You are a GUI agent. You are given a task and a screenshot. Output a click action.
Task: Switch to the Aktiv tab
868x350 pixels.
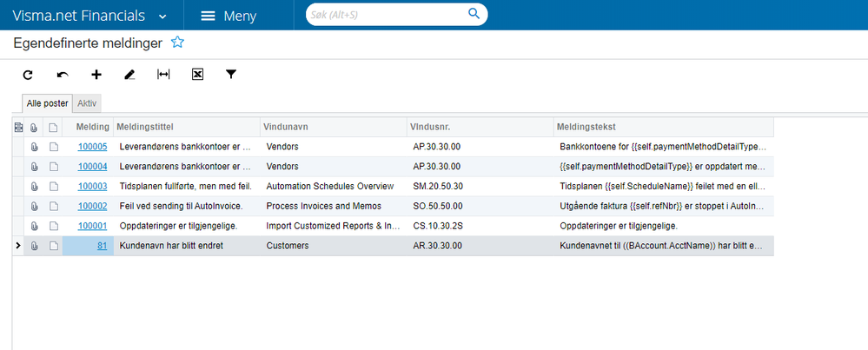tap(87, 103)
